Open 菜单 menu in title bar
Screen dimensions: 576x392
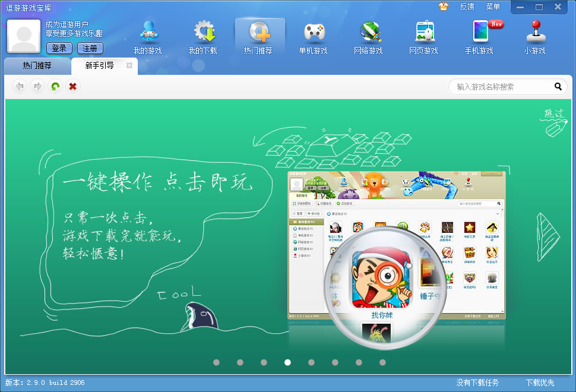493,7
